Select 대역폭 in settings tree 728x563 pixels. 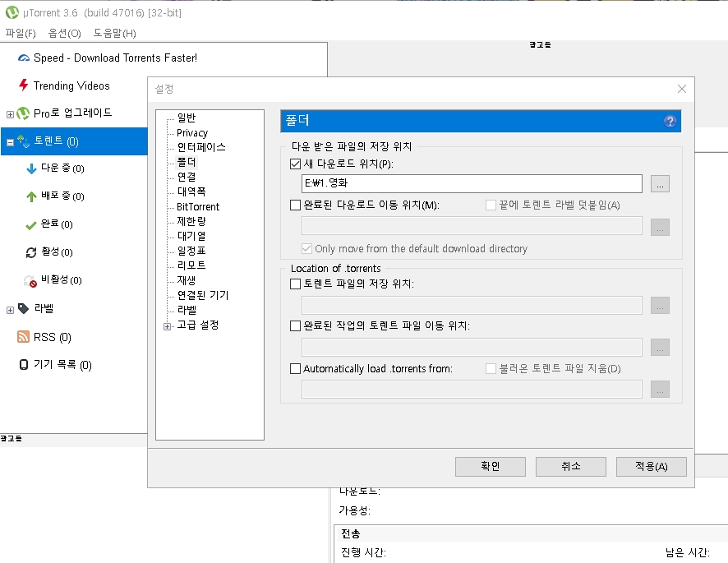pos(191,192)
